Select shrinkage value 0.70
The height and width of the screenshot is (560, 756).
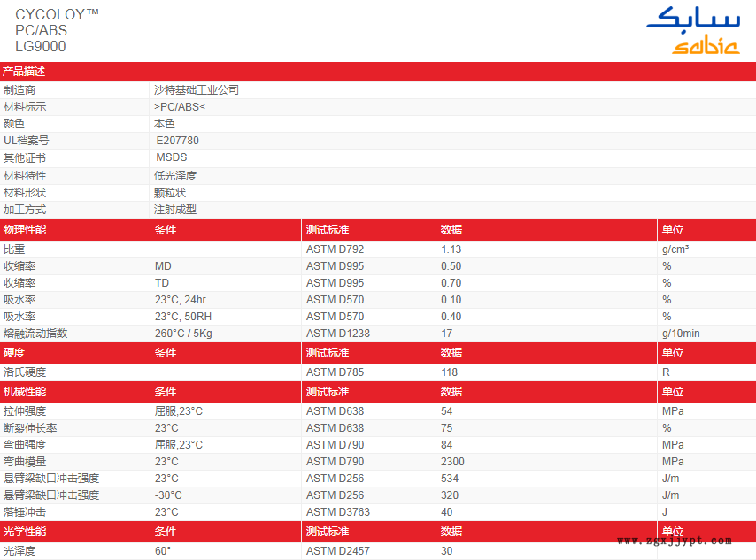coord(451,283)
